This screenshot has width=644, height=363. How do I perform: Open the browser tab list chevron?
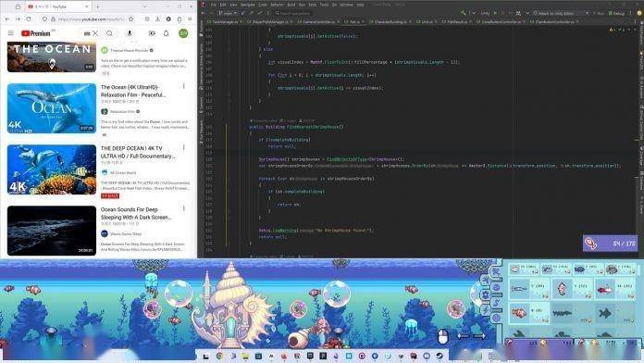coord(144,6)
